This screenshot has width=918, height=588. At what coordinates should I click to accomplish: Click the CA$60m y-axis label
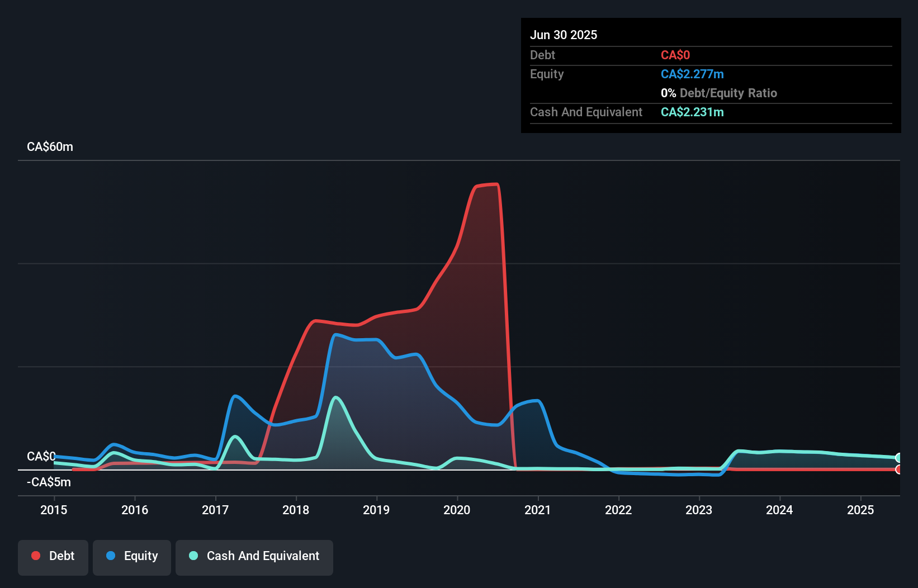coord(50,146)
